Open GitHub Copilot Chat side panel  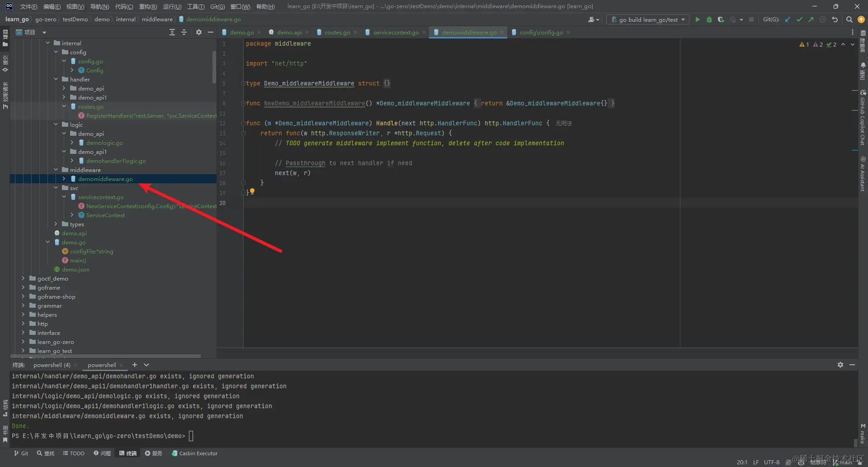point(863,118)
